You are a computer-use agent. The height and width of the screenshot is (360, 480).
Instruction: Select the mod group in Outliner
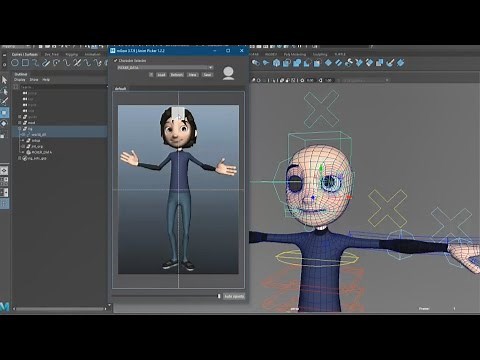[31, 123]
